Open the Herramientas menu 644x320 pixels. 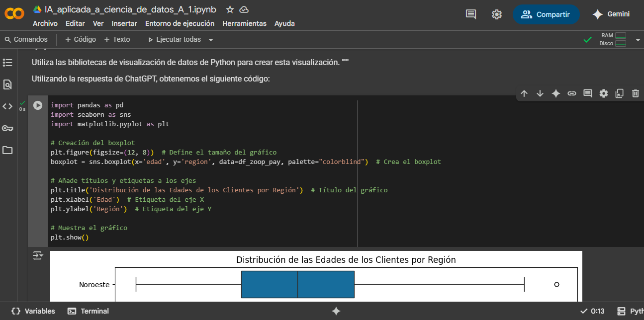pyautogui.click(x=245, y=23)
